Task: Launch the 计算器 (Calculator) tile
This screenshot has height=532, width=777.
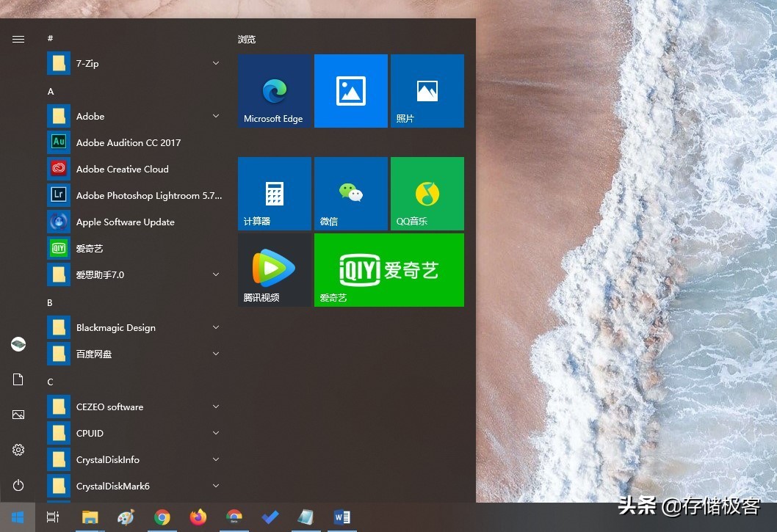Action: pos(274,193)
